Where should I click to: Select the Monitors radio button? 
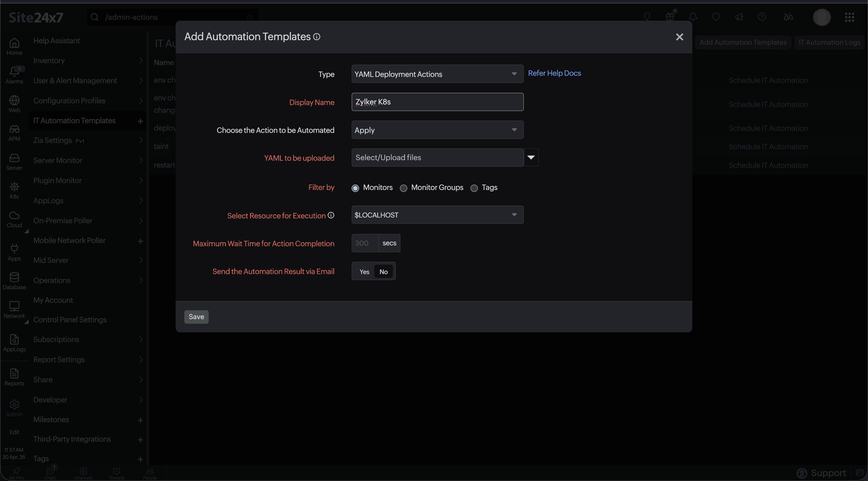(355, 188)
